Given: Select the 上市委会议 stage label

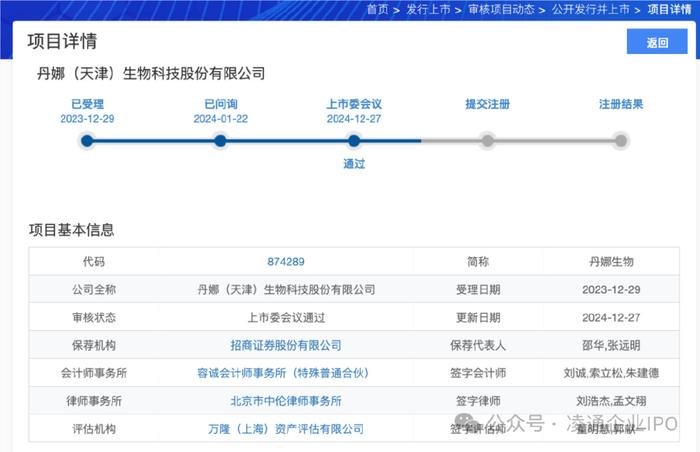Looking at the screenshot, I should [x=354, y=104].
